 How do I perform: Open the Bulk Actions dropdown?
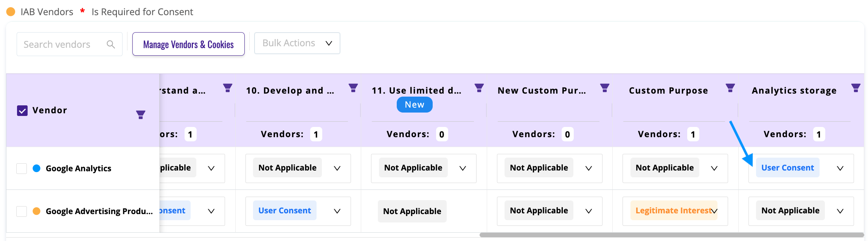pos(297,43)
